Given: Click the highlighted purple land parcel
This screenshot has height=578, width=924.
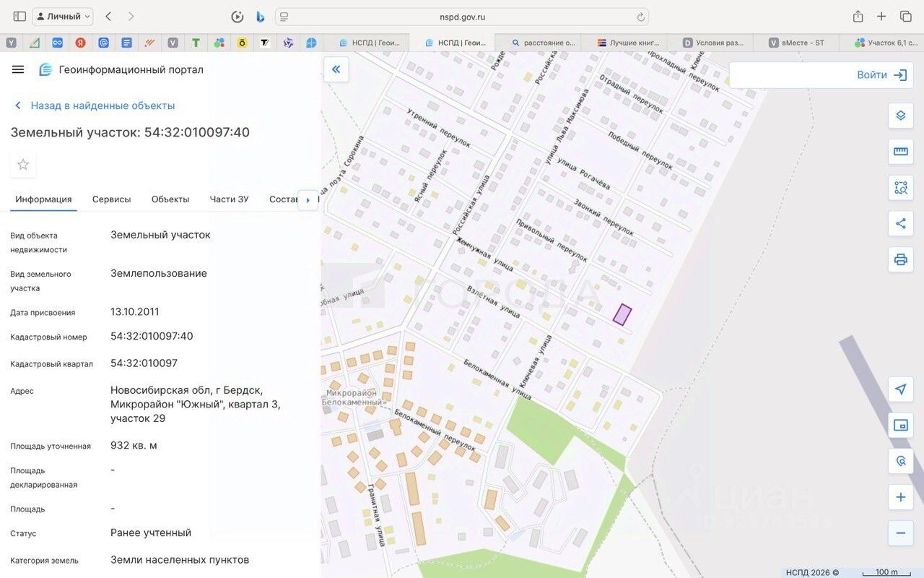Looking at the screenshot, I should tap(622, 315).
